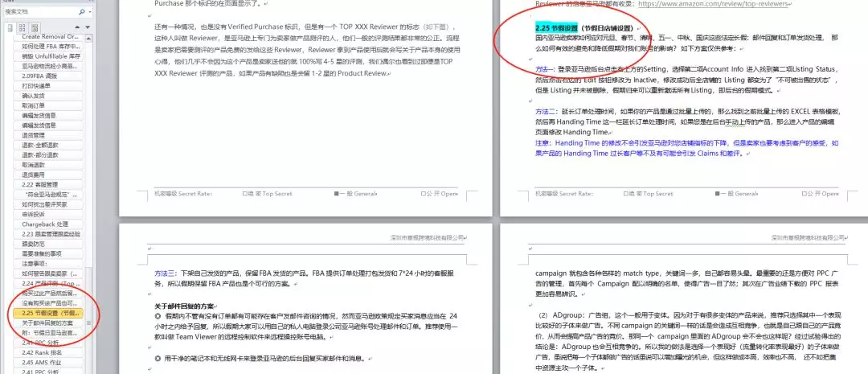Image resolution: width=868 pixels, height=374 pixels.
Task: Open heading '退款-全额退款'
Action: click(x=50, y=145)
